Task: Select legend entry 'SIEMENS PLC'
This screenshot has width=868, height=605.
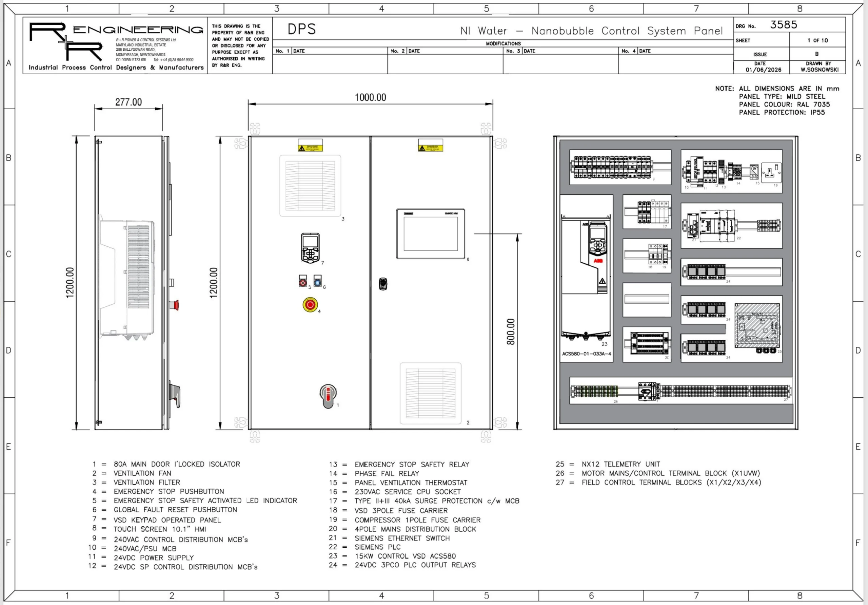Action: [377, 547]
